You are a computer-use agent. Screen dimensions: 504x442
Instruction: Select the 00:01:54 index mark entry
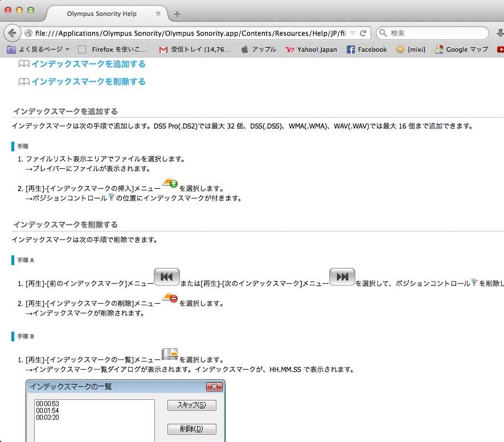(48, 411)
